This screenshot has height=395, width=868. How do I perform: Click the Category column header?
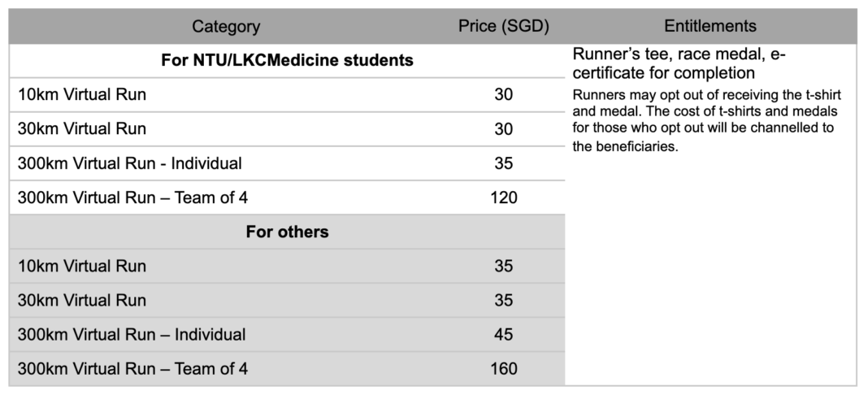pyautogui.click(x=226, y=27)
